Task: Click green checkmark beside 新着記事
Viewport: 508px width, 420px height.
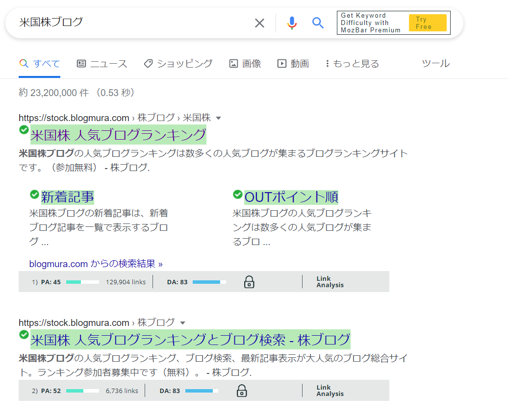Action: click(x=34, y=195)
